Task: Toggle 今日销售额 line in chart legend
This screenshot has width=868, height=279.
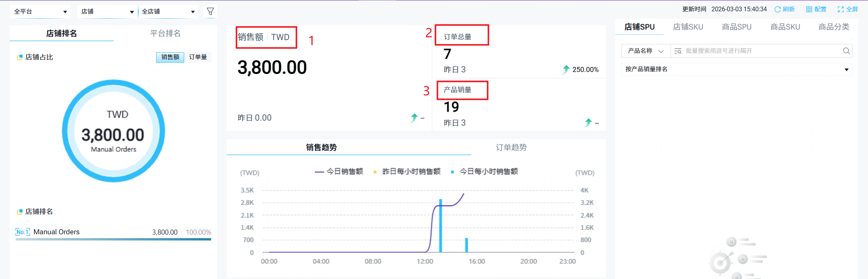Action: (339, 172)
